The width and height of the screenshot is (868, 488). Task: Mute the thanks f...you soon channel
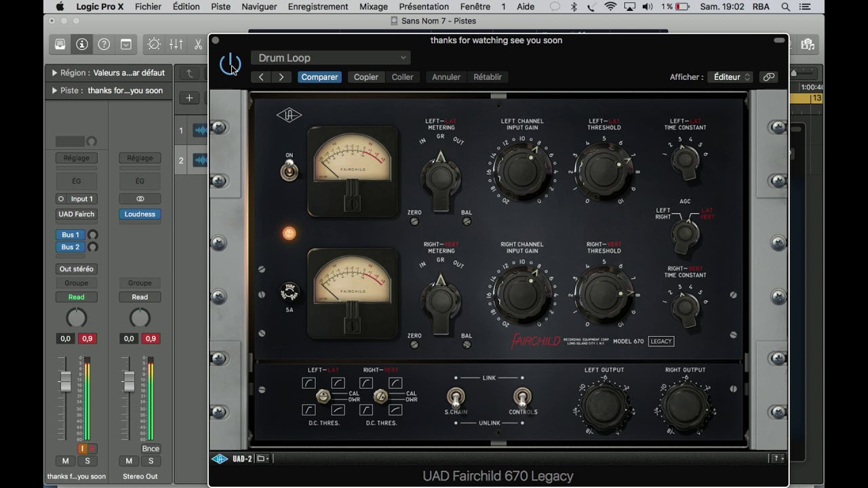(x=65, y=461)
